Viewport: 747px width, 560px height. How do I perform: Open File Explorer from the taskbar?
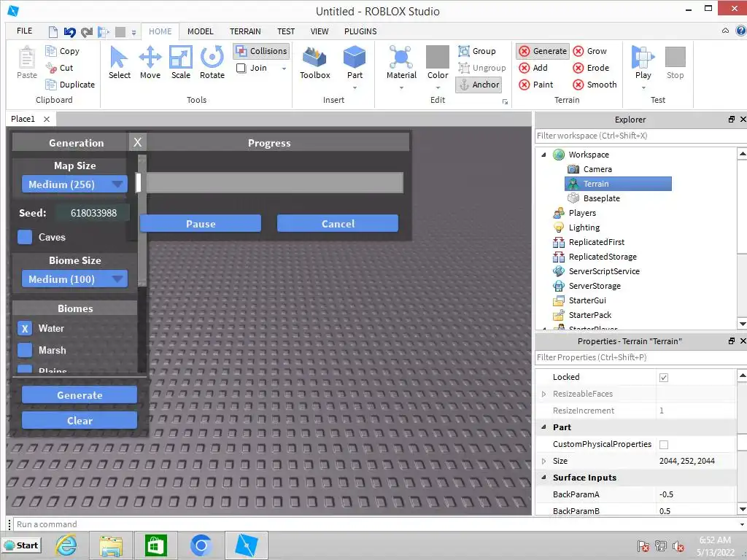tap(111, 545)
